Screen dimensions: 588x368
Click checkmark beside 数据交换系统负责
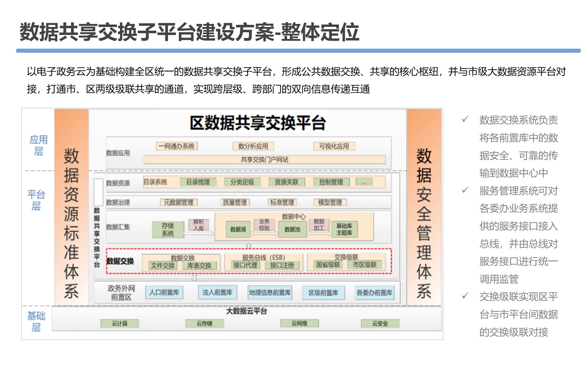point(465,119)
